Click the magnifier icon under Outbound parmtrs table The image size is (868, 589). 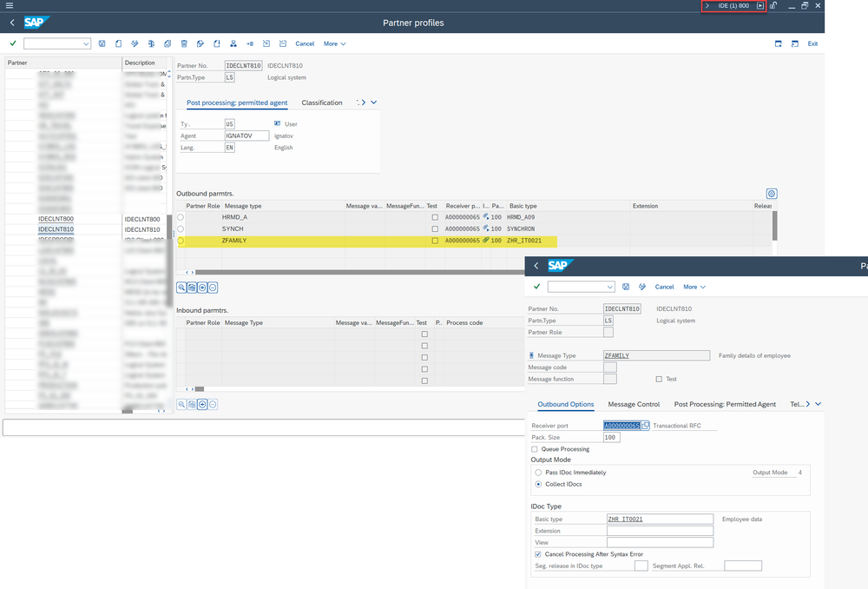[182, 287]
